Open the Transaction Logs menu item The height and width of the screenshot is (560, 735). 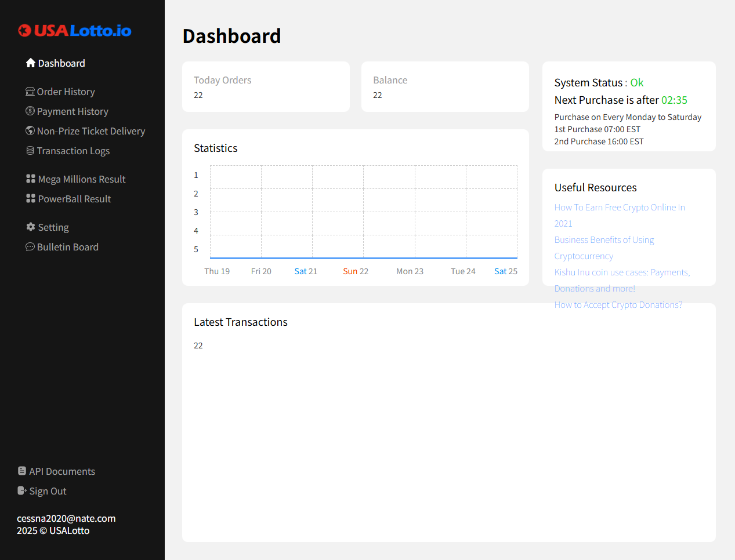point(73,151)
